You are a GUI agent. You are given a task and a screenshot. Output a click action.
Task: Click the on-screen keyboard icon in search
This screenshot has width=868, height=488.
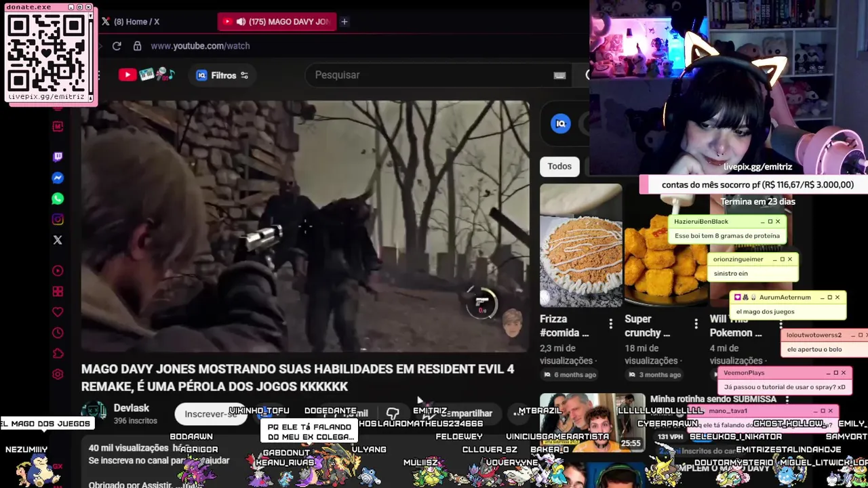click(x=559, y=75)
